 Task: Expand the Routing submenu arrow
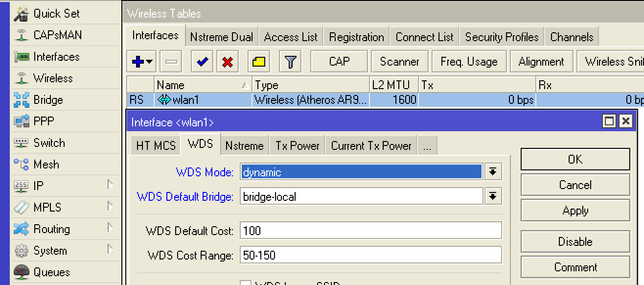(x=110, y=228)
